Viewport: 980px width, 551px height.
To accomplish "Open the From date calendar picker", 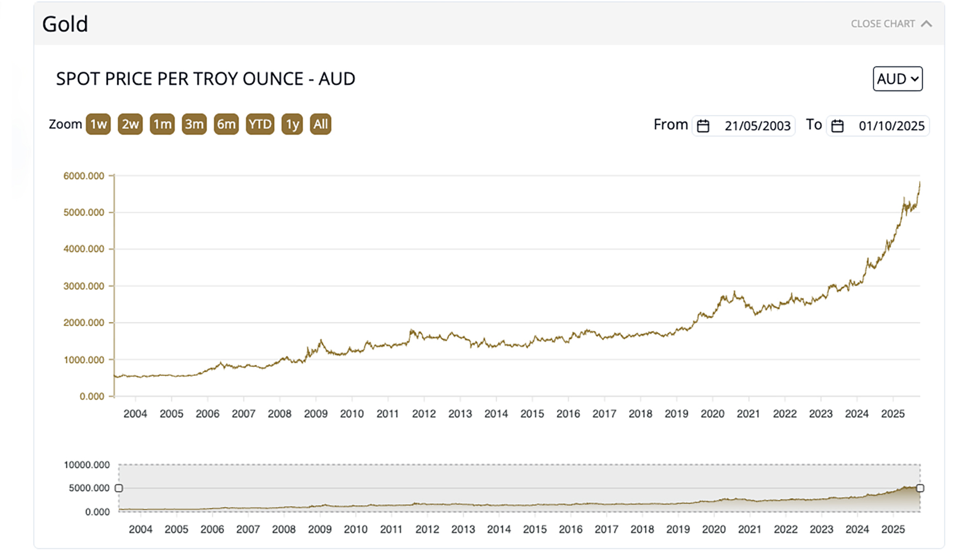I will (x=703, y=125).
